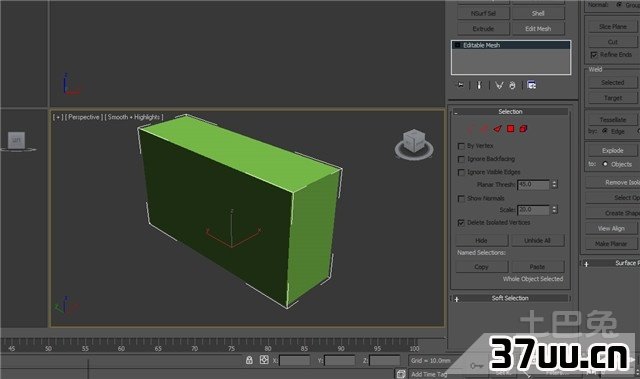
Task: Enable Ignore Backfacing checkbox
Action: coord(461,159)
